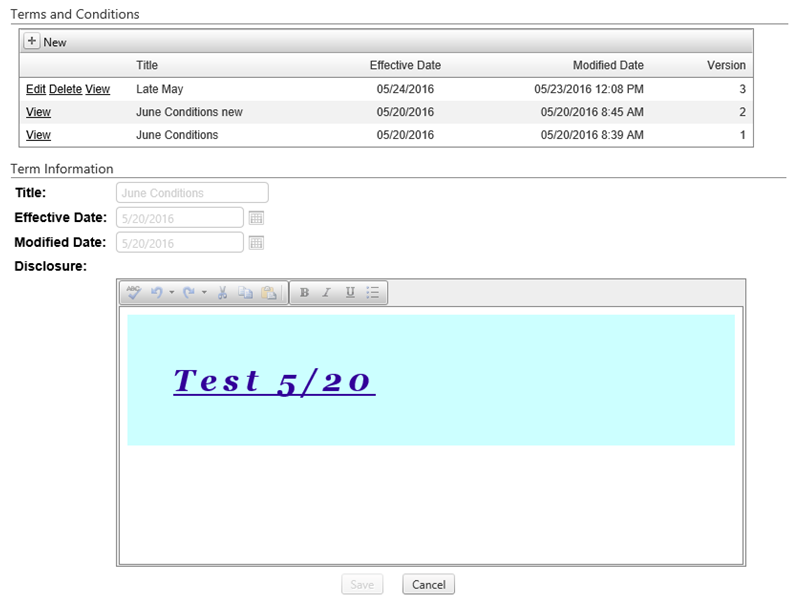Open the undo history dropdown arrow
The height and width of the screenshot is (601, 795).
click(171, 293)
